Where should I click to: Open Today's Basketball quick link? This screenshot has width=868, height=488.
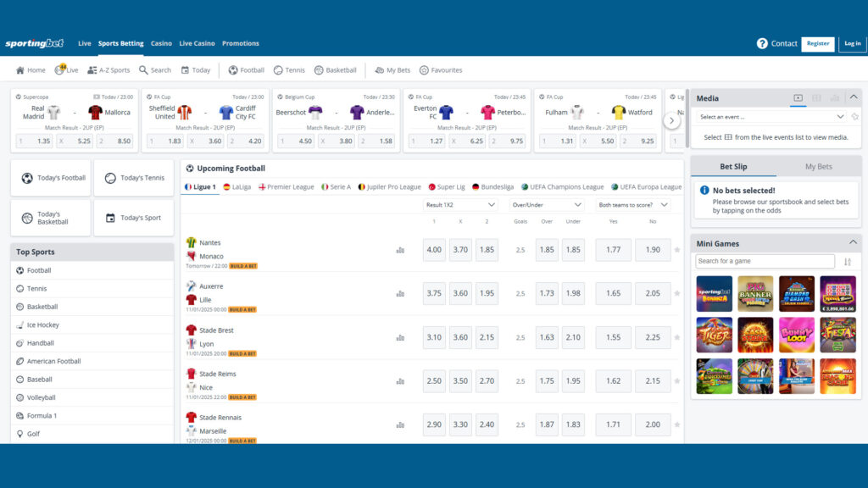coord(50,218)
